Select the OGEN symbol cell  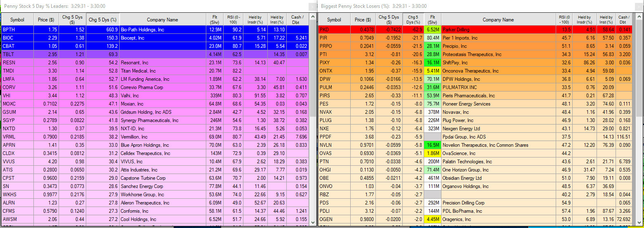pyautogui.click(x=334, y=219)
